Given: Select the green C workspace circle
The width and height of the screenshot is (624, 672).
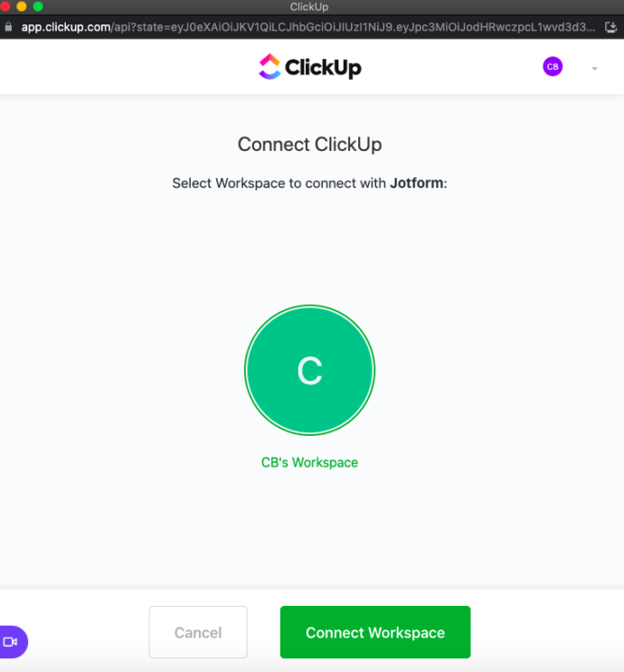Looking at the screenshot, I should 309,370.
